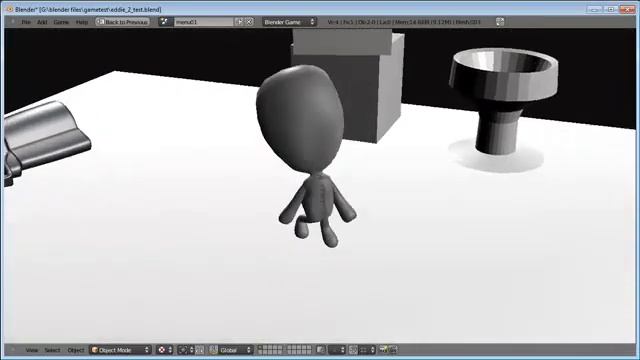Image resolution: width=640 pixels, height=360 pixels.
Task: Click the funnel-shaped object in the viewport
Action: [x=503, y=100]
